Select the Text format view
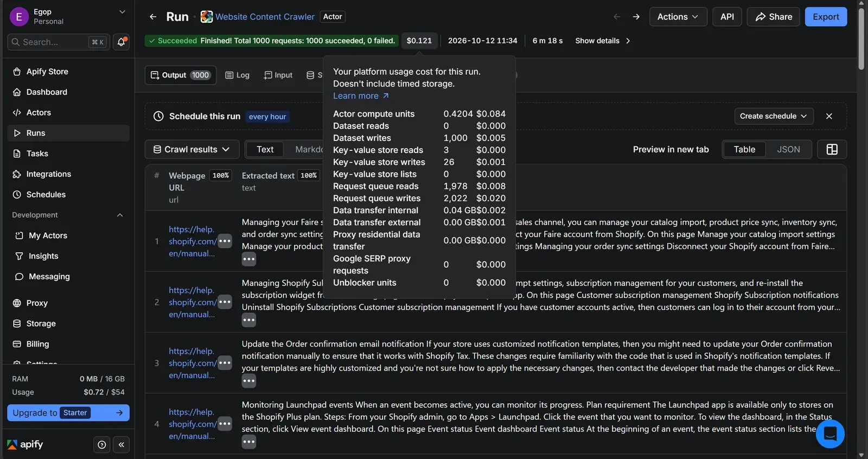868x459 pixels. click(265, 149)
